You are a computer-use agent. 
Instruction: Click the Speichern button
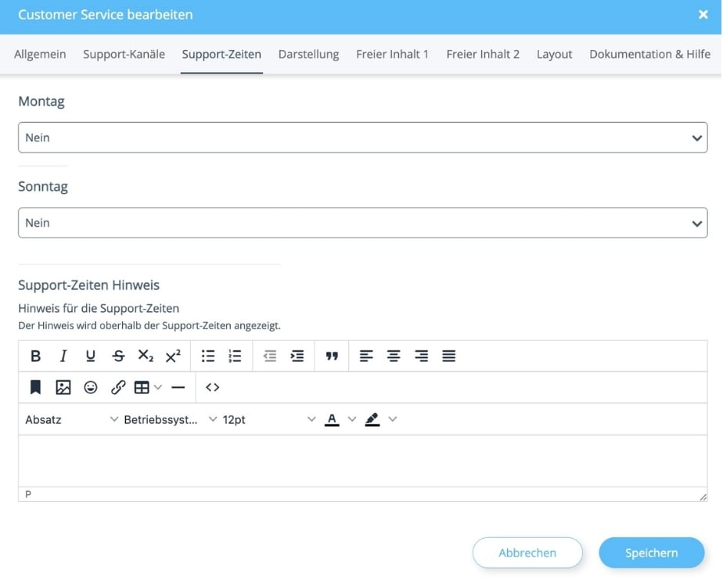click(652, 553)
